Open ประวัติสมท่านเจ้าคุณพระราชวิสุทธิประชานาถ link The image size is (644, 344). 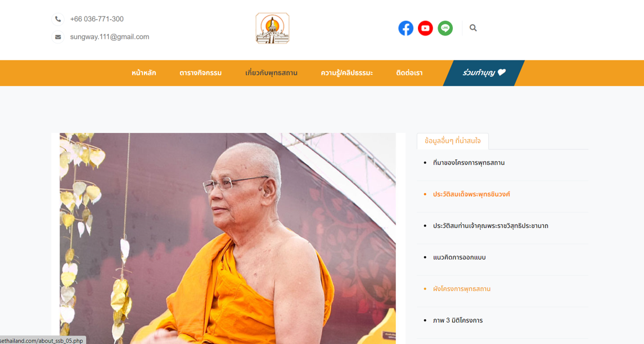point(490,226)
